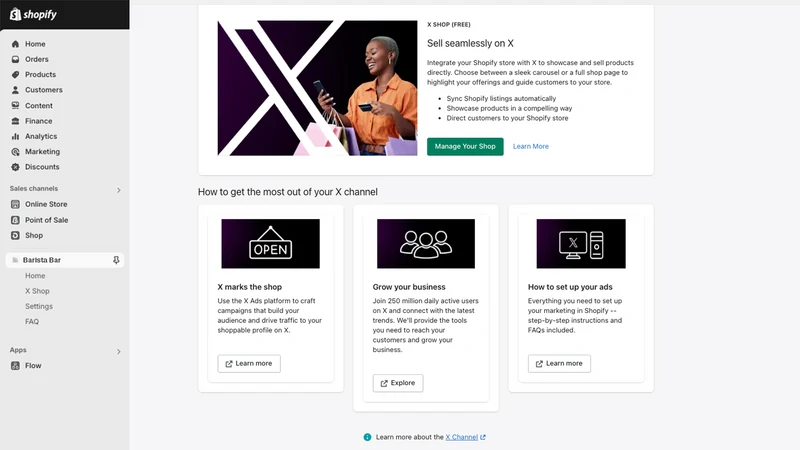Image resolution: width=800 pixels, height=450 pixels.
Task: Click the Point of Sale icon
Action: point(15,220)
